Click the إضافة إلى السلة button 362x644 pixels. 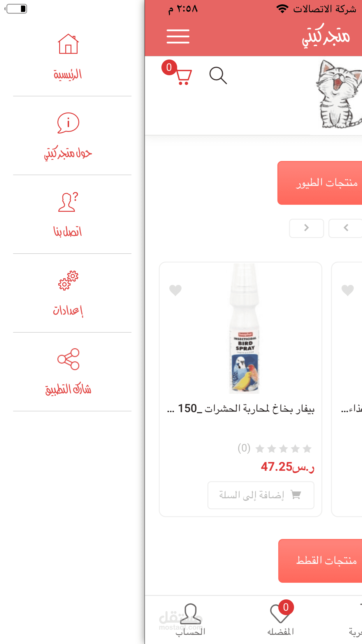pyautogui.click(x=261, y=495)
